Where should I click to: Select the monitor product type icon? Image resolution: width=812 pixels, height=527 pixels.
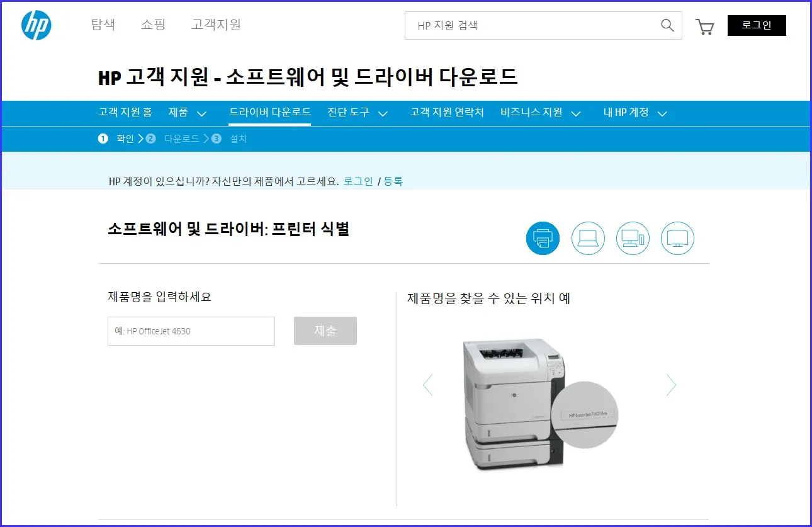tap(677, 238)
